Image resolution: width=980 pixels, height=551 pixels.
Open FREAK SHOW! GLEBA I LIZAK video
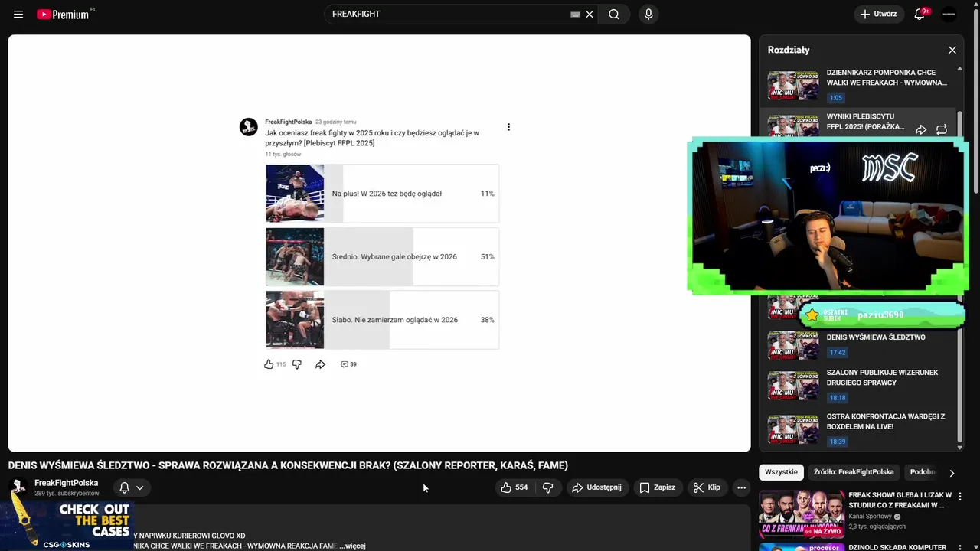[x=900, y=500]
